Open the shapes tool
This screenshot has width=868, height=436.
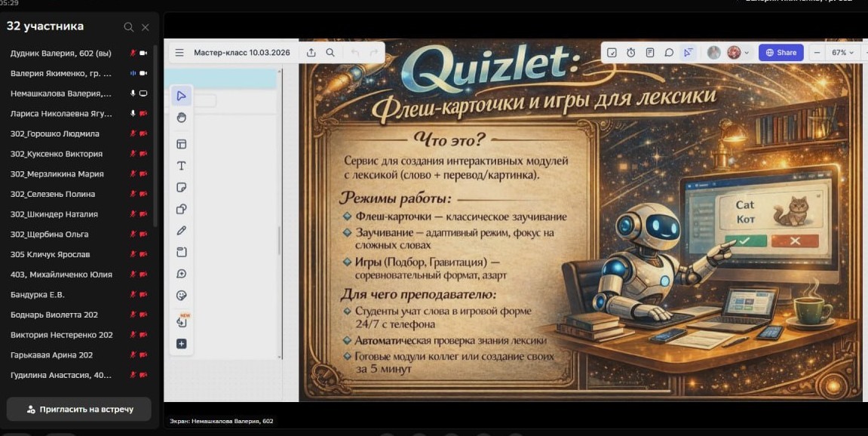click(181, 209)
